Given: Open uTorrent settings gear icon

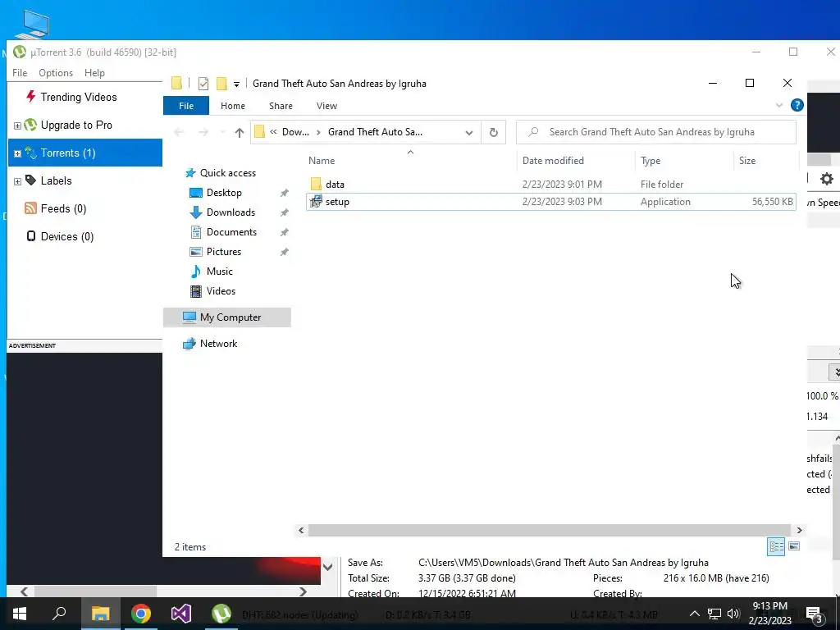Looking at the screenshot, I should pos(827,179).
